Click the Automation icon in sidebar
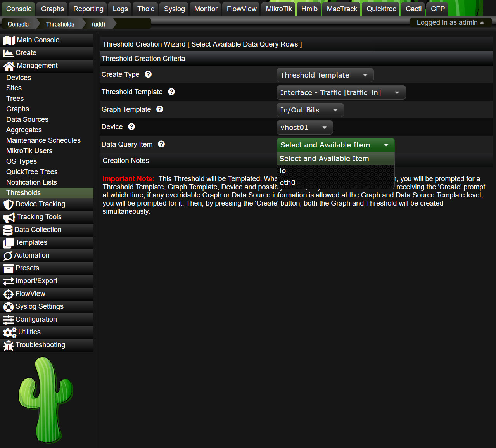The height and width of the screenshot is (448, 496). [8, 256]
